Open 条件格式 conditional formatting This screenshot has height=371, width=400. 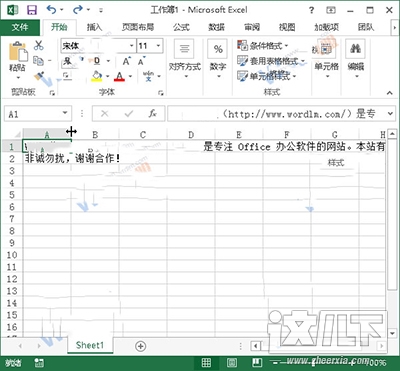point(263,46)
